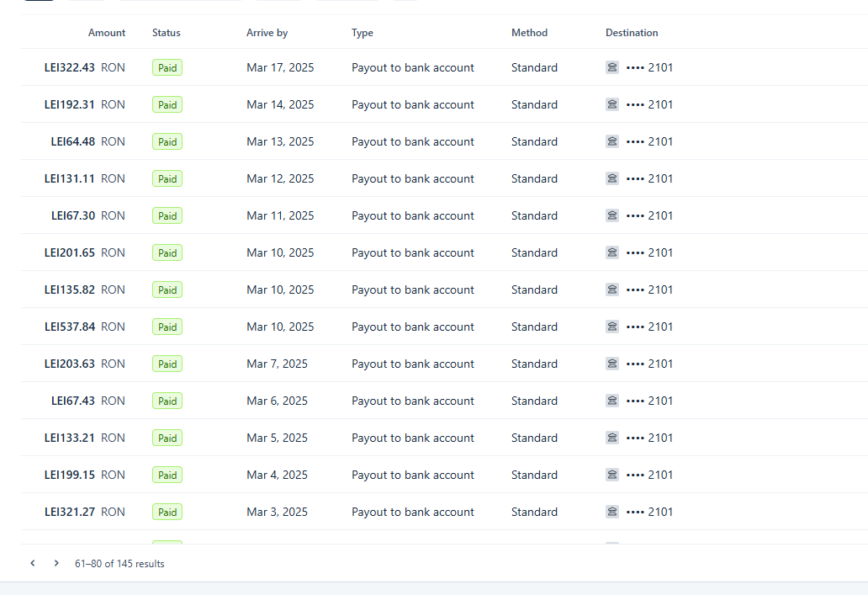Click the Type column header
Screen dimensions: 868x595
click(362, 33)
